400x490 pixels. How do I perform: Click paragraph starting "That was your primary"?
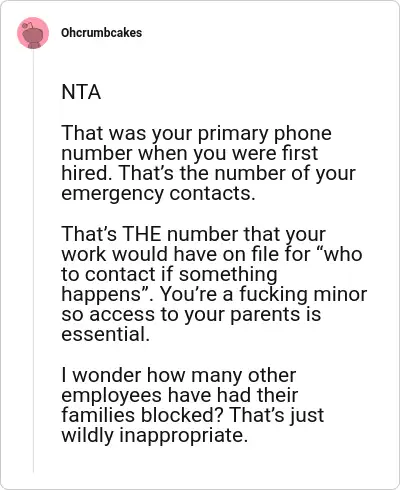tap(208, 163)
